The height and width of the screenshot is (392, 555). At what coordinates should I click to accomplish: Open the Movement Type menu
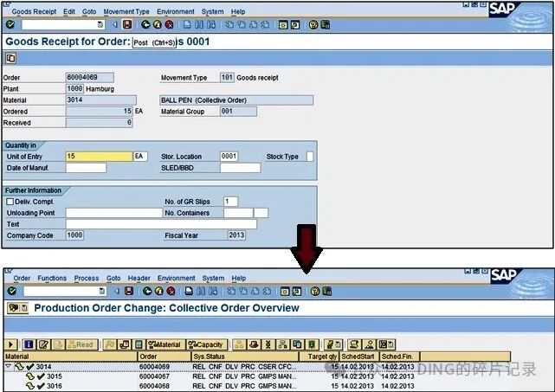[x=126, y=11]
